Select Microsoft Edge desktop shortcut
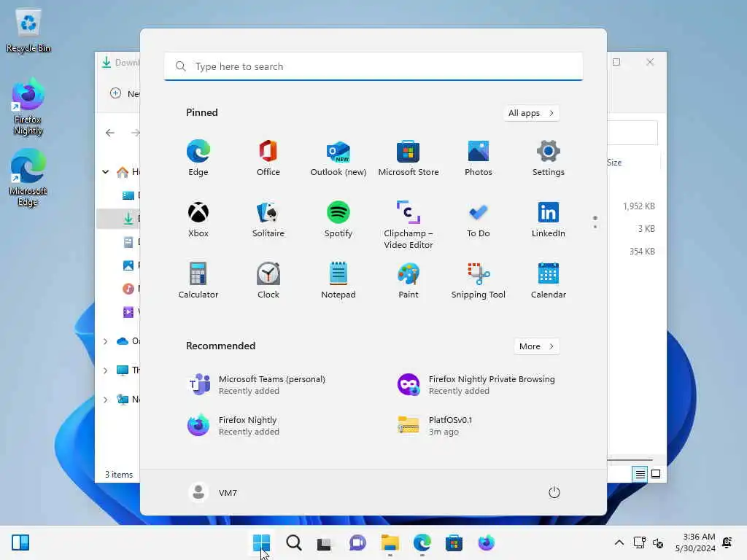The width and height of the screenshot is (747, 560). (28, 177)
